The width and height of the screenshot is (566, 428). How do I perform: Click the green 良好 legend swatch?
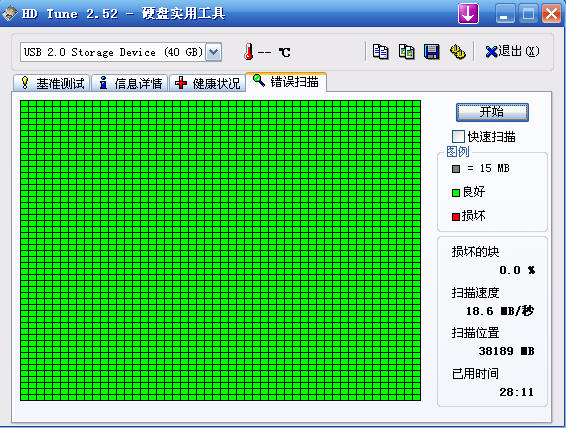(x=456, y=193)
